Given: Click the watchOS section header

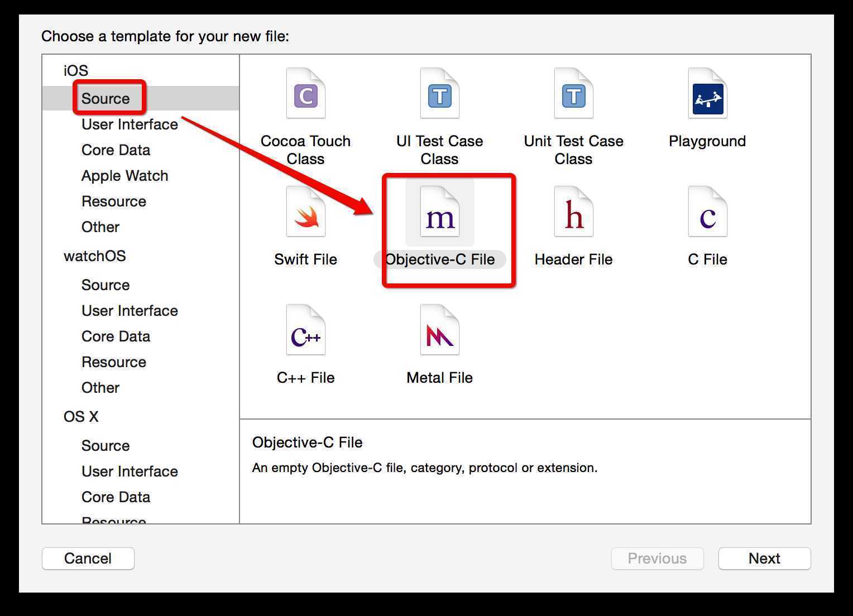Looking at the screenshot, I should pos(95,256).
